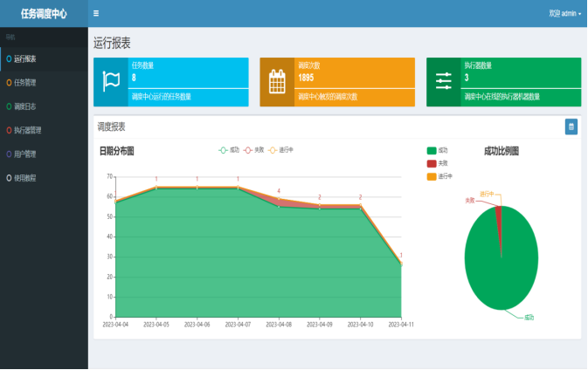The image size is (588, 370).
Task: Click the circle icon beside 任务管理
Action: (9, 83)
